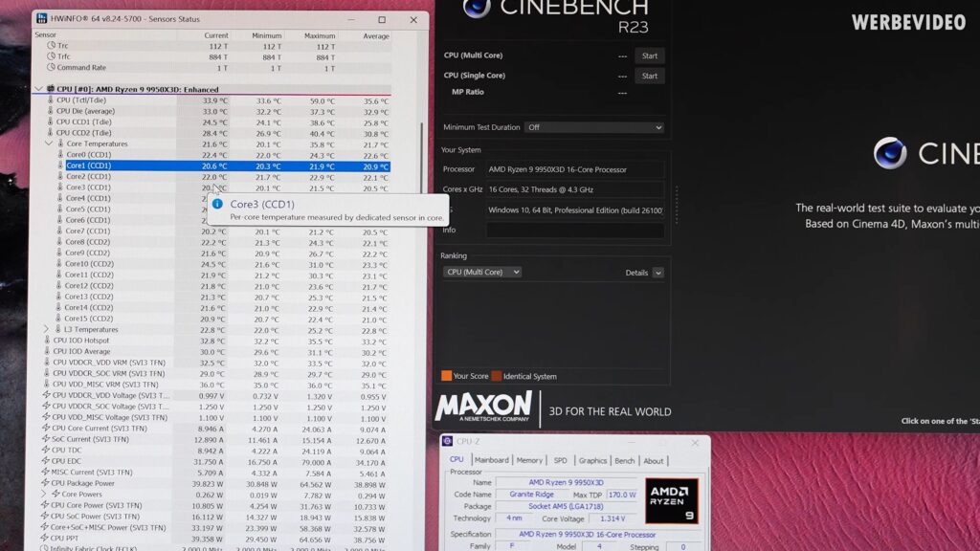Screen dimensions: 980x551
Task: Click thermometer icon beside Core0 (CCD1)
Action: point(60,154)
